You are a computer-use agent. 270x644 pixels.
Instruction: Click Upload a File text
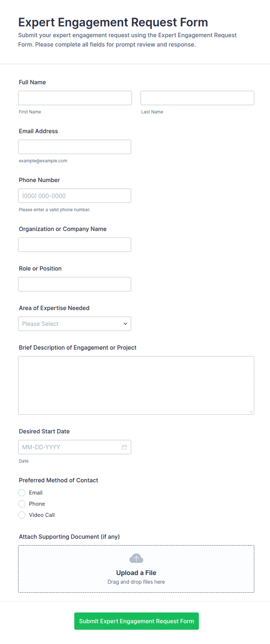coord(136,573)
